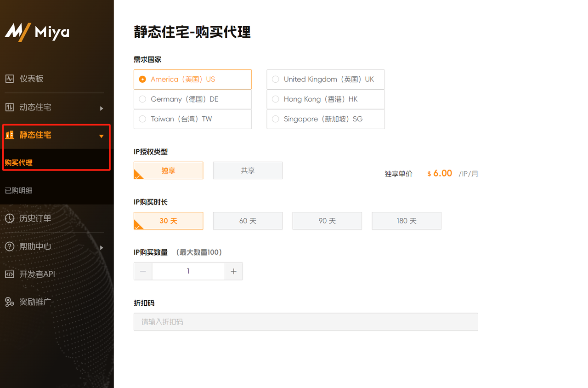Screen dimensions: 588x388
Task: Open the dashboard icon 仪表板
Action: (x=10, y=79)
